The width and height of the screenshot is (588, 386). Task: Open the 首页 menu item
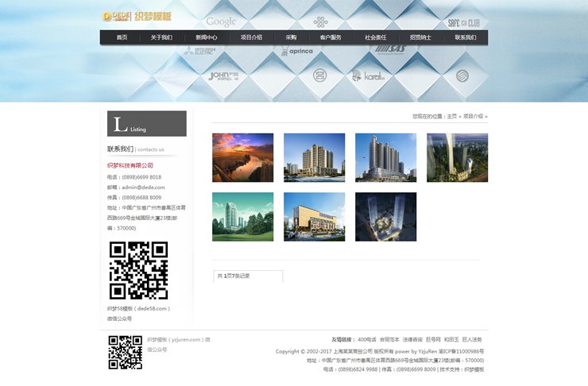[x=122, y=37]
